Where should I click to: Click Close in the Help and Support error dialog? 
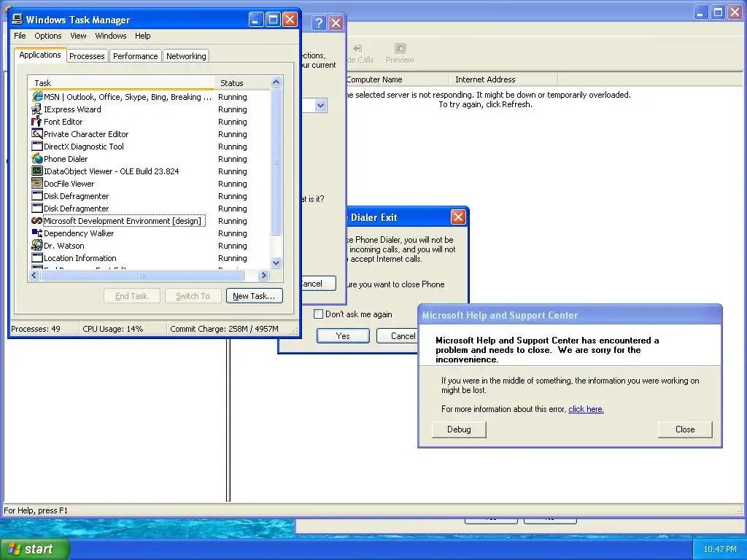(685, 429)
